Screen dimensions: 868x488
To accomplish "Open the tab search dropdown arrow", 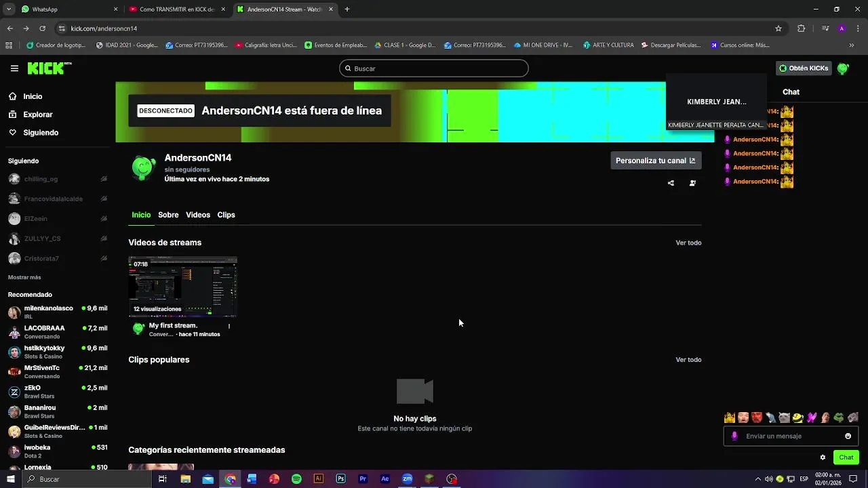I will point(9,9).
